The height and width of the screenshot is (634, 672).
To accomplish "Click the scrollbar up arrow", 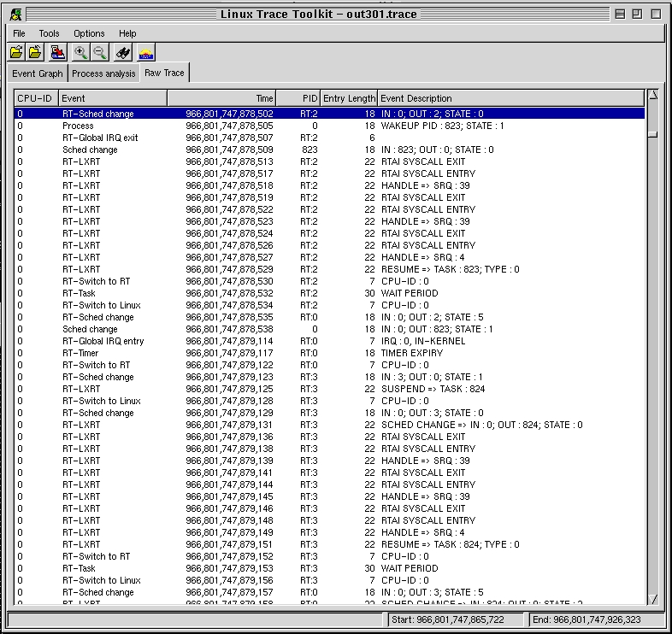I will point(653,95).
